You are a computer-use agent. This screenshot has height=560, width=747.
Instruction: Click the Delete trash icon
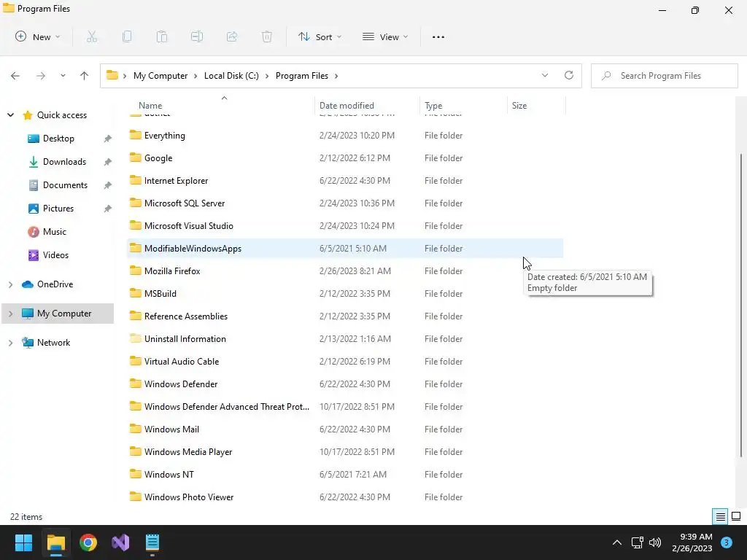(267, 36)
